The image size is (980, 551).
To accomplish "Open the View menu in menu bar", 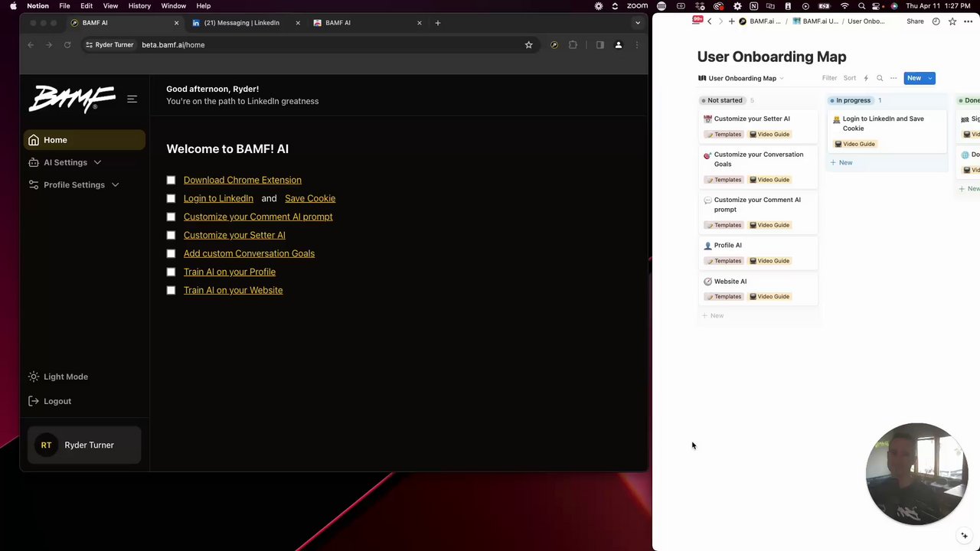I will click(x=110, y=5).
